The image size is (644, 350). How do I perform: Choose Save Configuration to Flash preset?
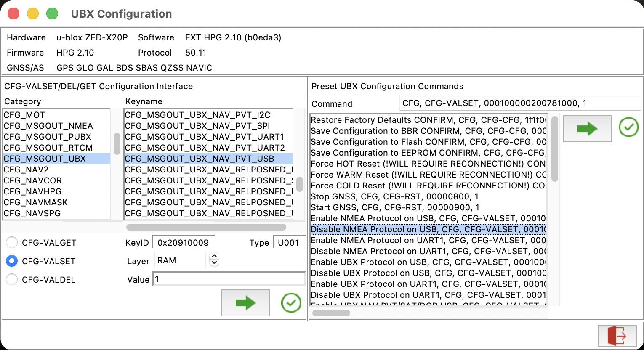[428, 142]
